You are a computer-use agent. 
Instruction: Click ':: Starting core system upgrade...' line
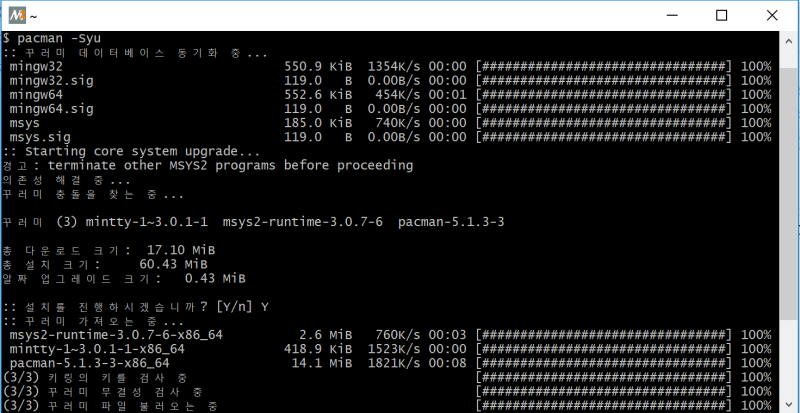click(131, 152)
